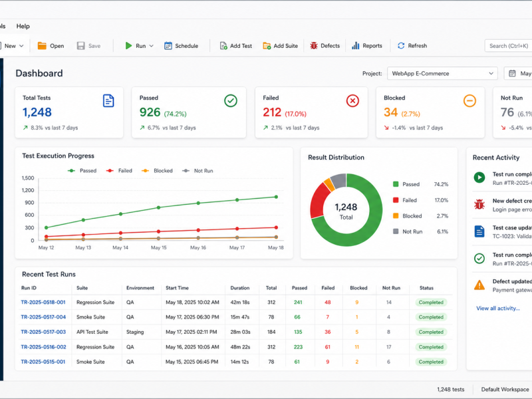The height and width of the screenshot is (399, 532).
Task: Click the green play icon in Recent Activity
Action: pos(479,177)
